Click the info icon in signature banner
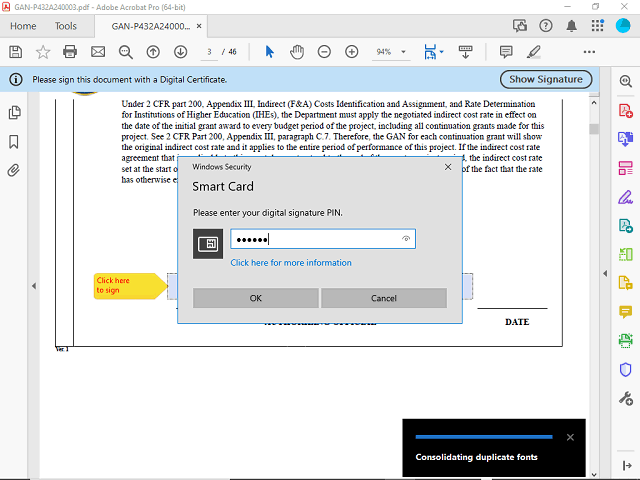The image size is (640, 480). click(16, 79)
